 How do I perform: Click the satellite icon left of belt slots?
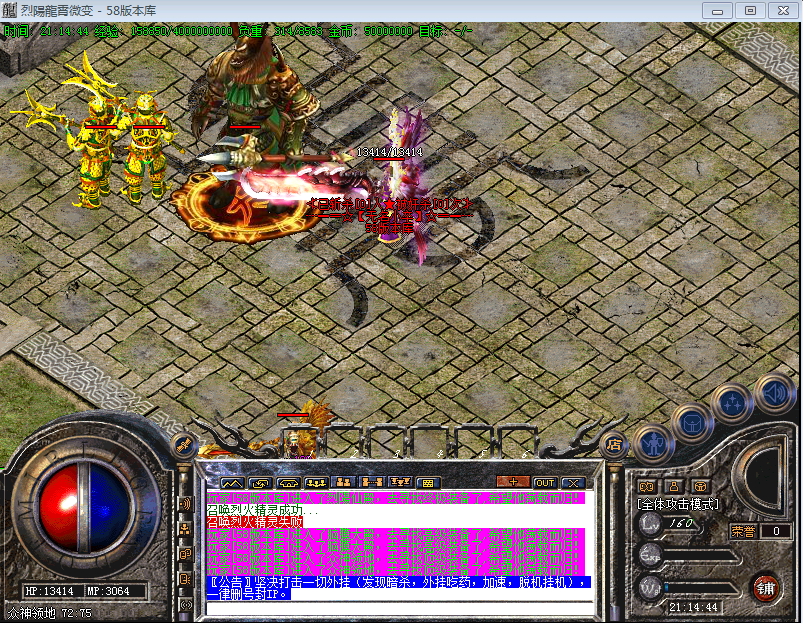183,446
